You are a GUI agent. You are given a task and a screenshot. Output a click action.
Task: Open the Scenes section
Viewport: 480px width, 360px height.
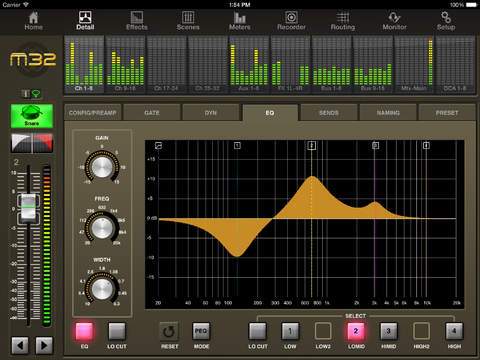(188, 21)
